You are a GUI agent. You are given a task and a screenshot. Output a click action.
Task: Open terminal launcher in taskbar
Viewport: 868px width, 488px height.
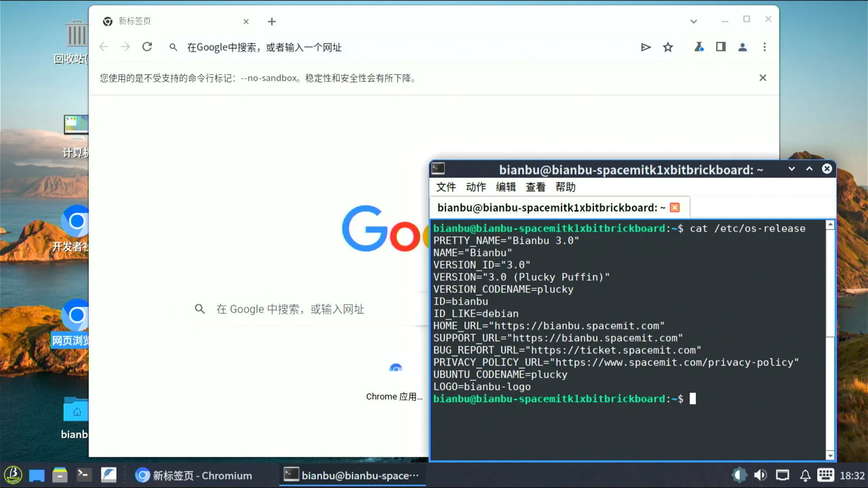(84, 475)
